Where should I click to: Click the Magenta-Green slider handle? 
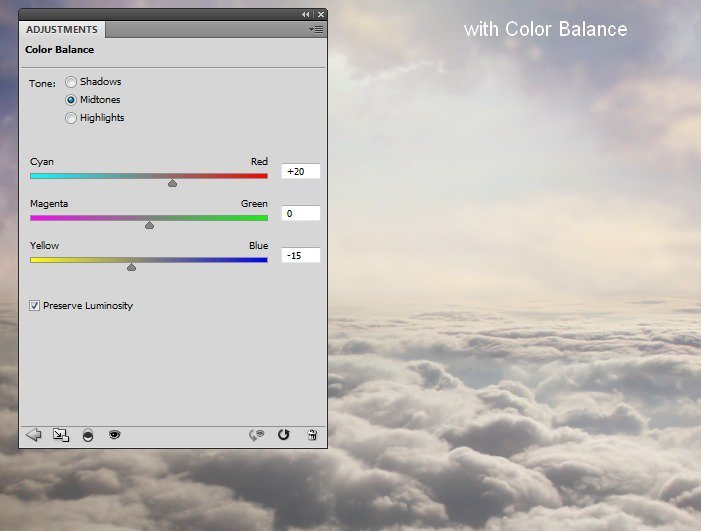[x=149, y=225]
